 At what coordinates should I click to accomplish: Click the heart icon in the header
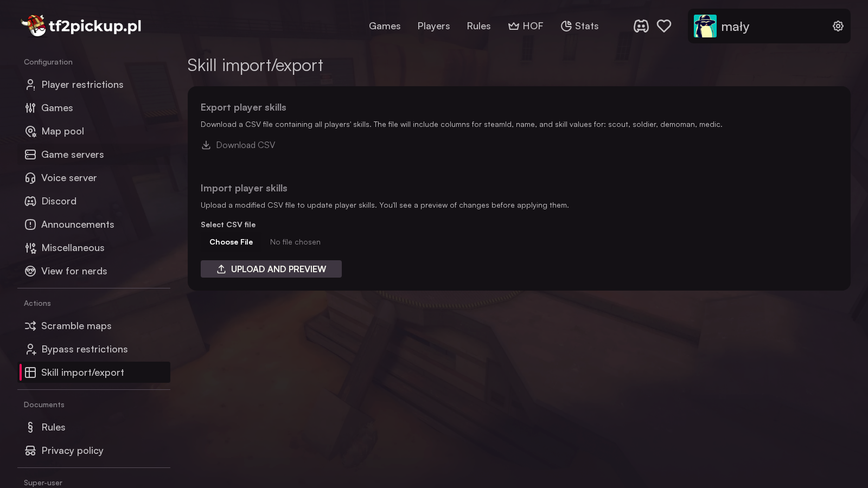coord(664,26)
